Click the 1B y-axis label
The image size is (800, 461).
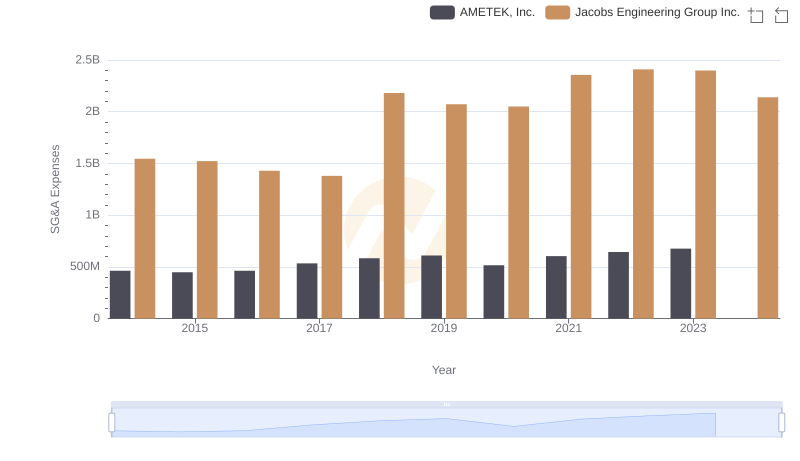click(92, 215)
